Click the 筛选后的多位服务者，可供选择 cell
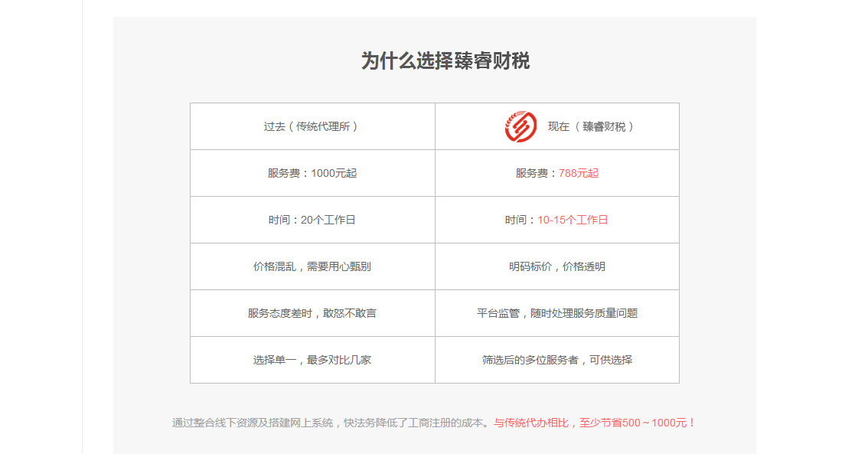 (557, 360)
